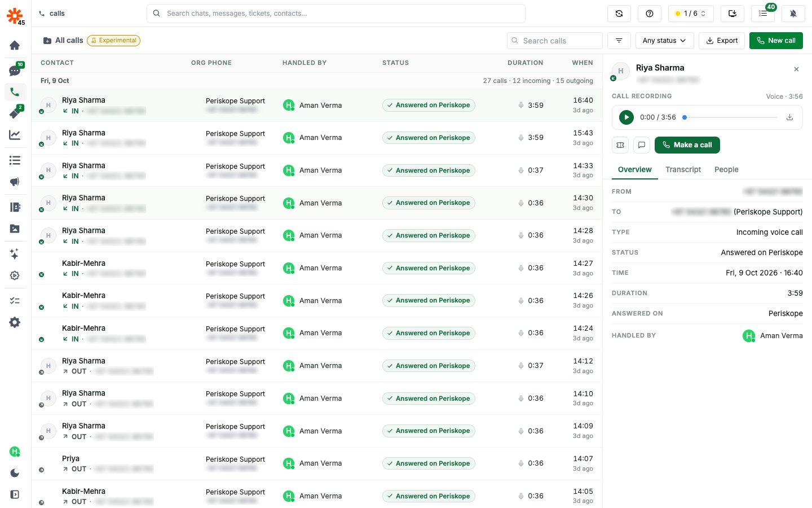The image size is (812, 508).
Task: Toggle muted notifications bell icon
Action: pos(793,14)
